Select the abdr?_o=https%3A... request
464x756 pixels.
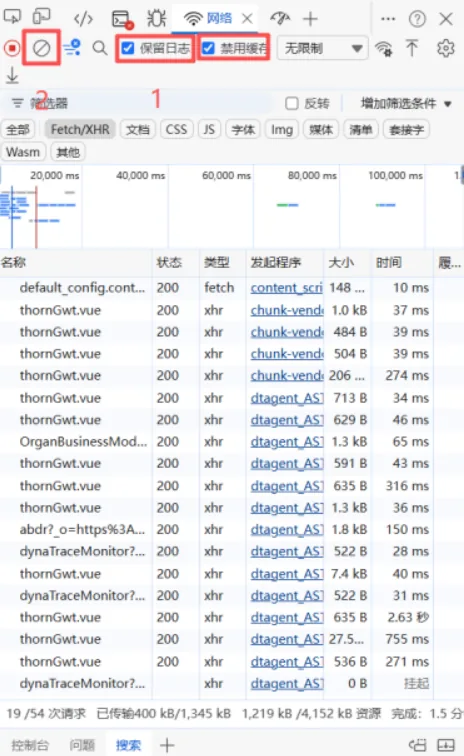click(82, 529)
